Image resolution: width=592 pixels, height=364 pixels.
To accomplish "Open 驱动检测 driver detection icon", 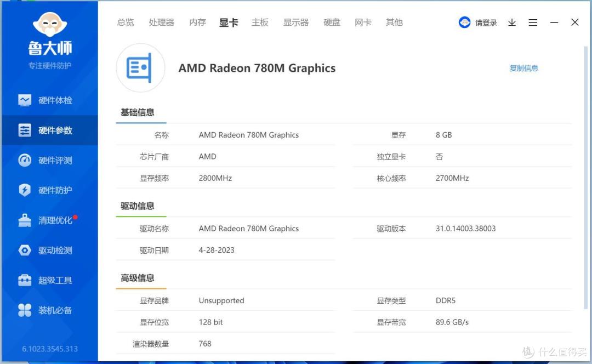I will pyautogui.click(x=25, y=250).
